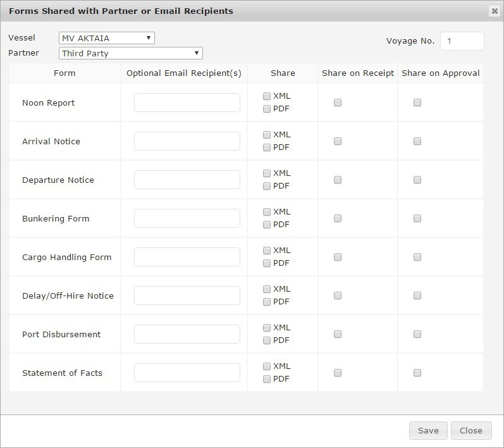This screenshot has height=448, width=504.
Task: Tick PDF checkbox for Statement of Facts
Action: tap(267, 379)
